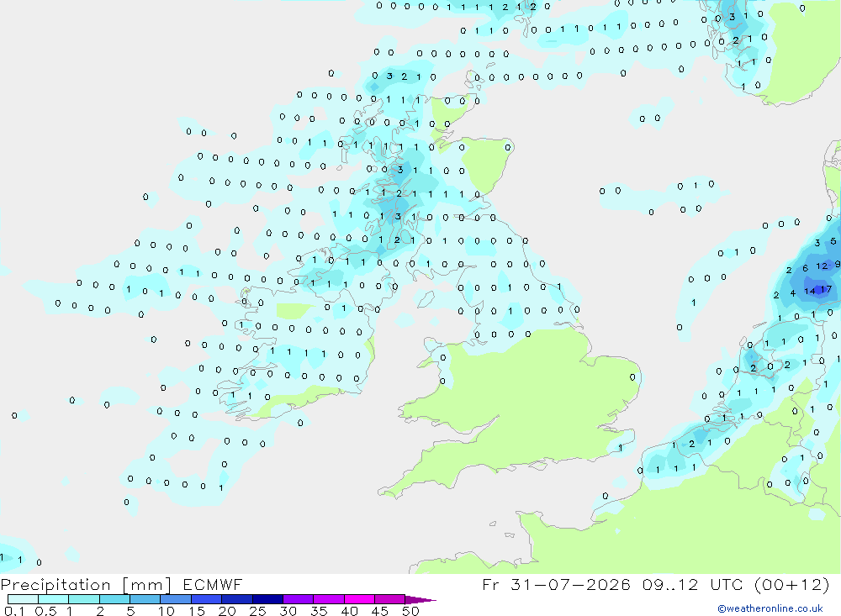Screen dimensions: 841x616
Task: Select the "09..12" time range text
Action: point(670,584)
